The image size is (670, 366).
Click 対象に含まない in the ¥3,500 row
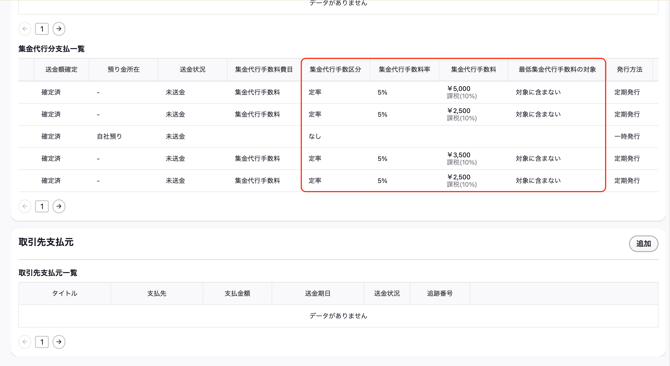click(x=538, y=158)
